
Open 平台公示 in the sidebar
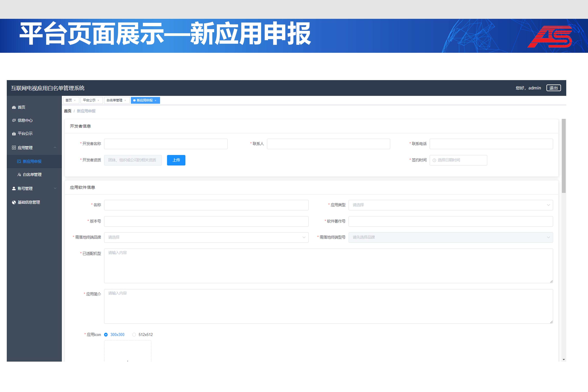(34, 134)
